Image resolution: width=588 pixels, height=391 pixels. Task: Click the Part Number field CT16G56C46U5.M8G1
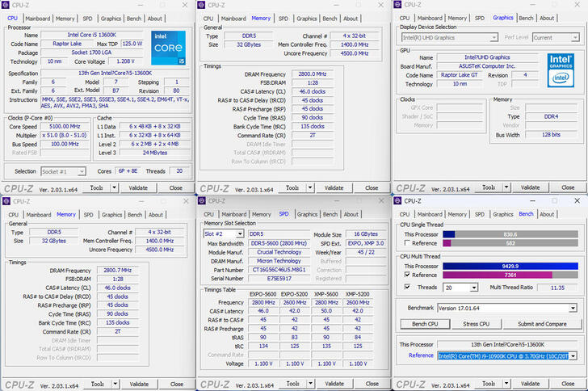point(279,270)
